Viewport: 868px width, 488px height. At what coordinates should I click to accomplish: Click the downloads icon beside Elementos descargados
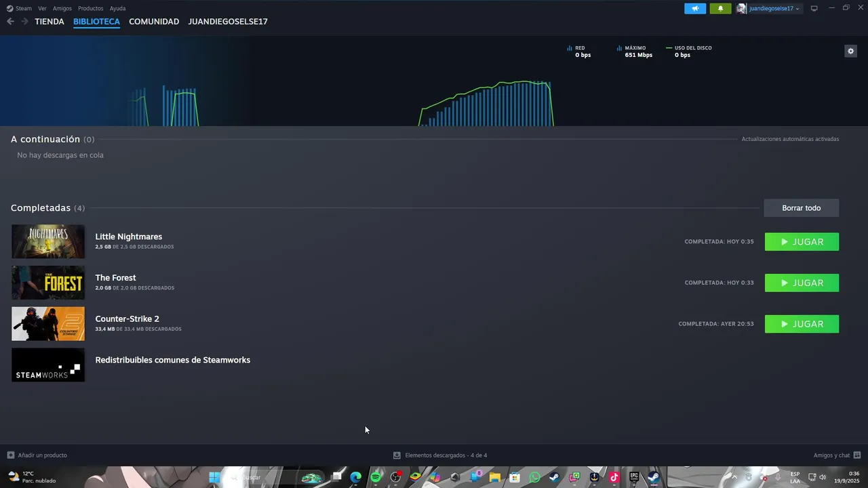(397, 455)
